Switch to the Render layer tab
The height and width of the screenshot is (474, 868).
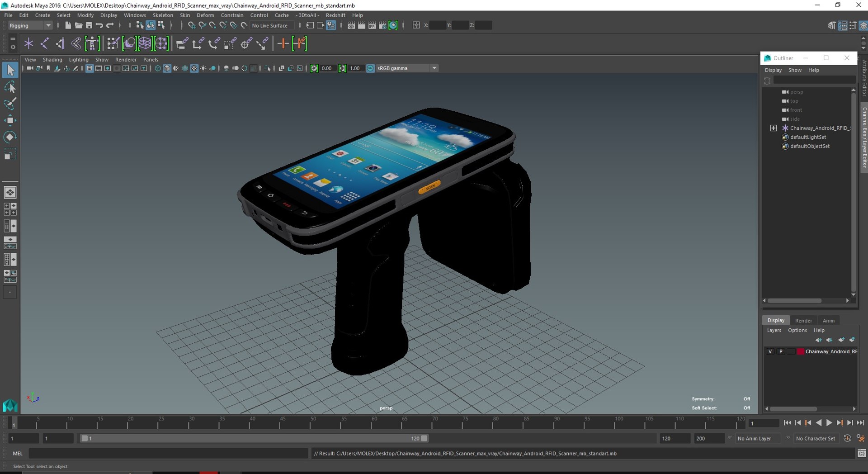pyautogui.click(x=803, y=320)
